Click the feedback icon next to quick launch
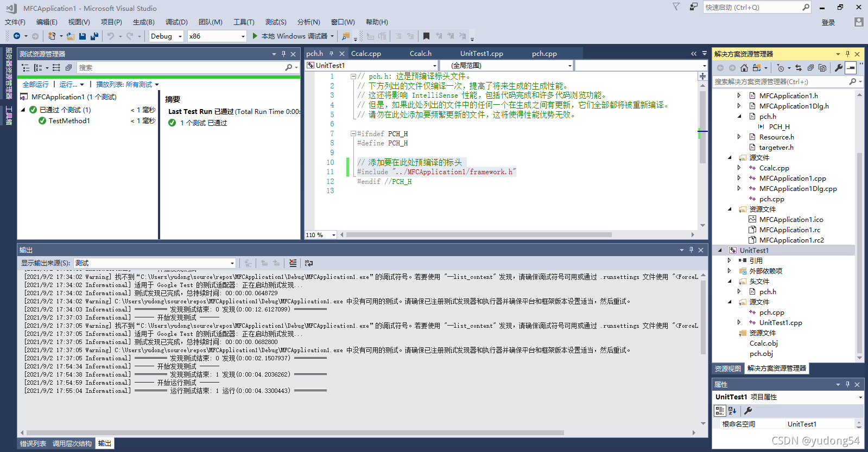This screenshot has height=452, width=868. click(x=693, y=7)
